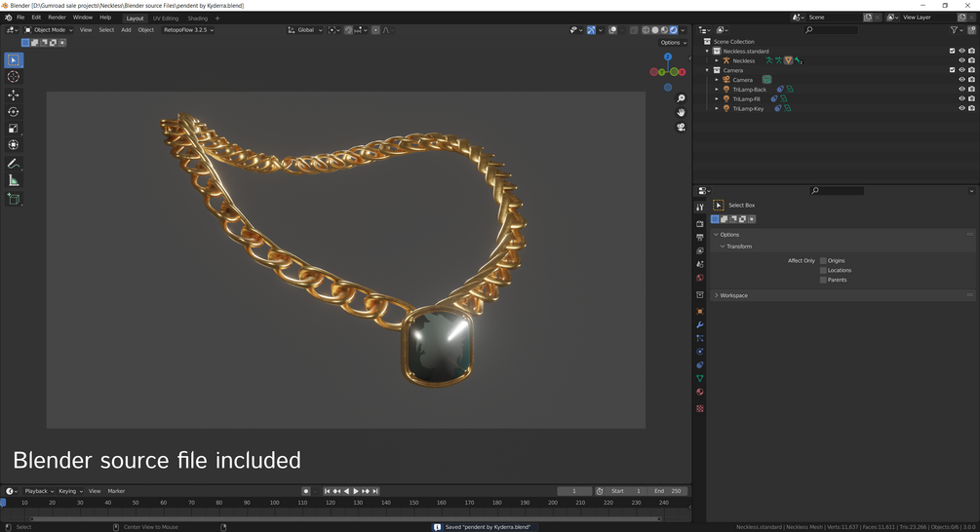
Task: Collapse the Transform subpanel
Action: [738, 247]
